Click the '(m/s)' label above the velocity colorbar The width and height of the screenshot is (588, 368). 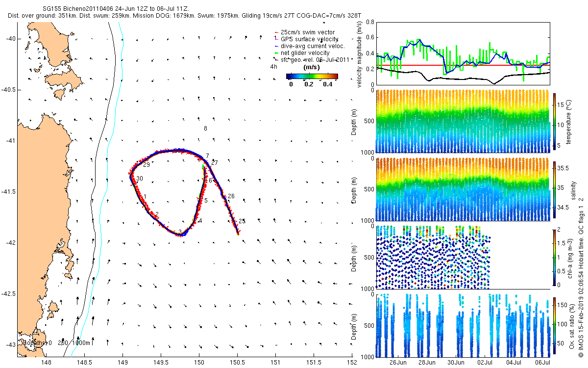coord(312,67)
